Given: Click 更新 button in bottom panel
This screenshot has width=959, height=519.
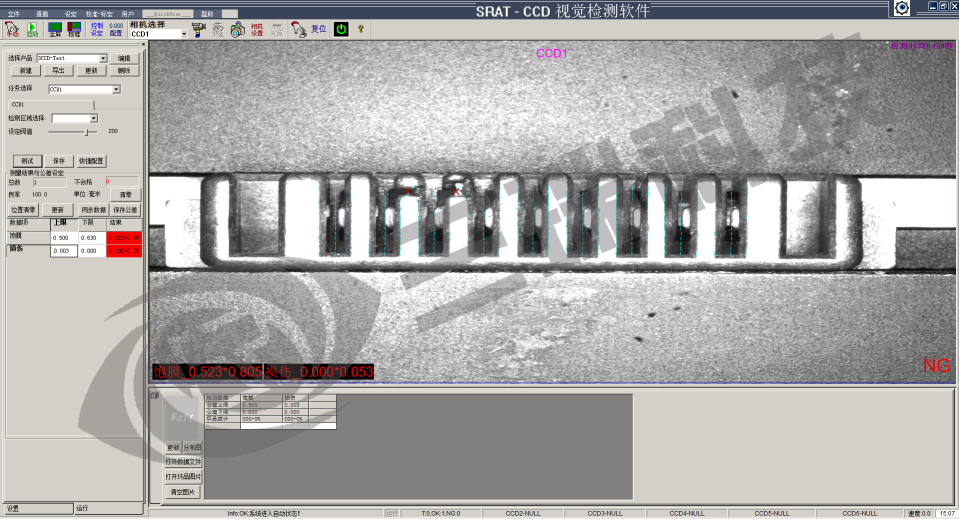Looking at the screenshot, I should (174, 447).
